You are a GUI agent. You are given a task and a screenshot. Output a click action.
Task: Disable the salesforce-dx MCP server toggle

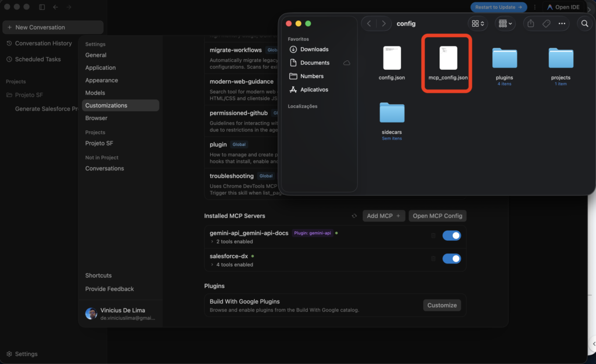coord(452,259)
